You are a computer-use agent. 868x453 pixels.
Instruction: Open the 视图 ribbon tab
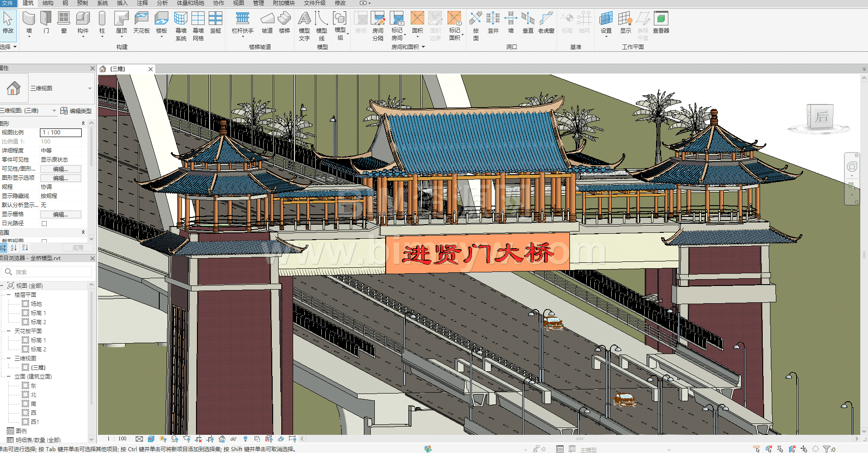pyautogui.click(x=238, y=3)
